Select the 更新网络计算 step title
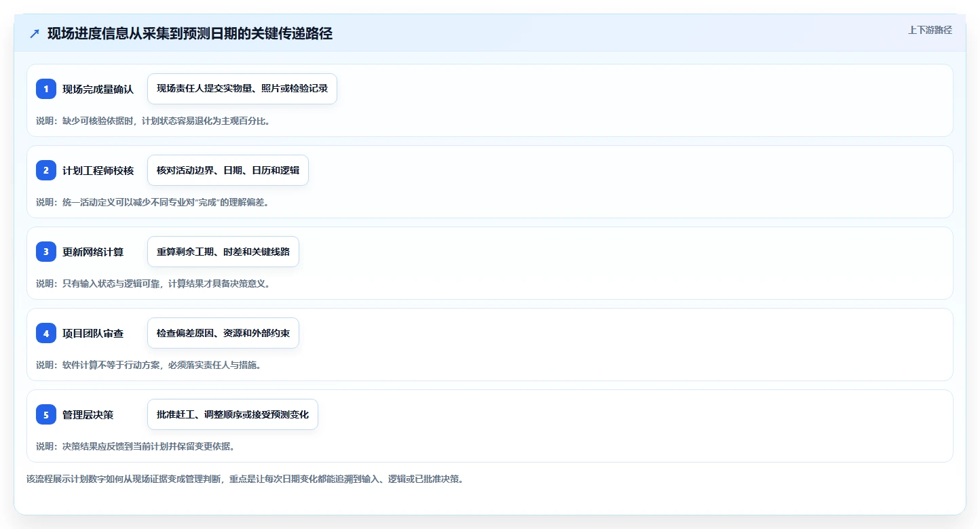 pyautogui.click(x=93, y=252)
